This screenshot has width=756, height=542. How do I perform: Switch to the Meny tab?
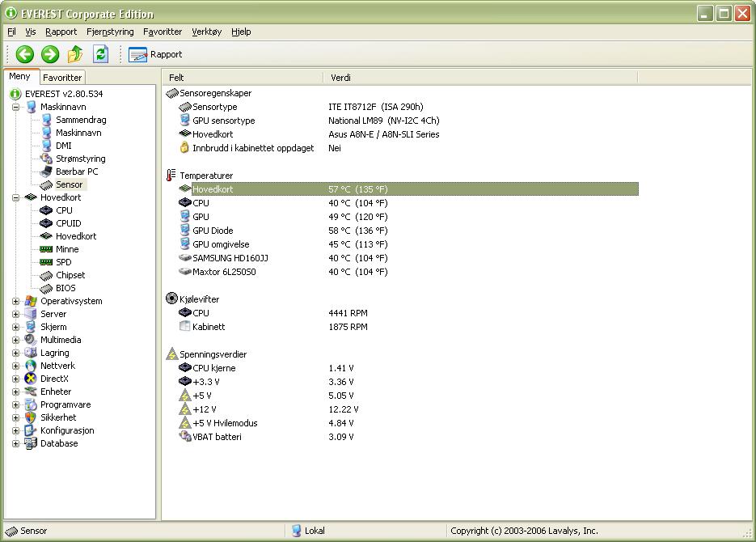click(19, 76)
